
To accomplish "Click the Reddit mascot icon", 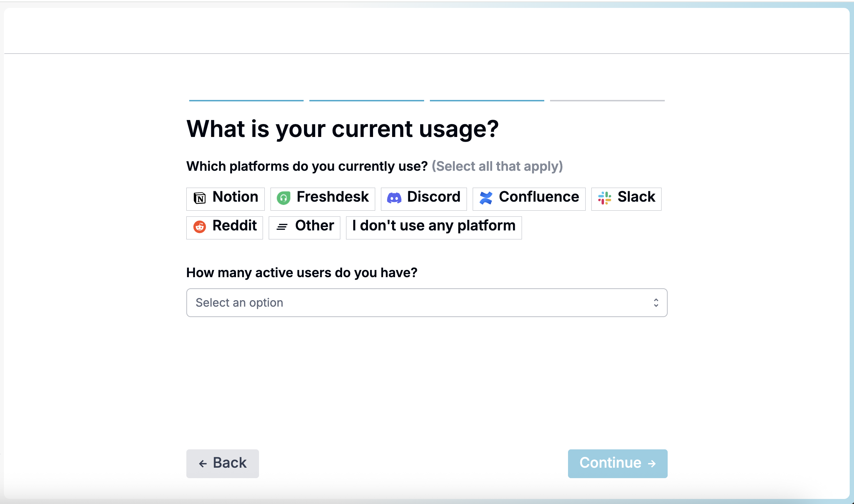I will click(x=200, y=227).
